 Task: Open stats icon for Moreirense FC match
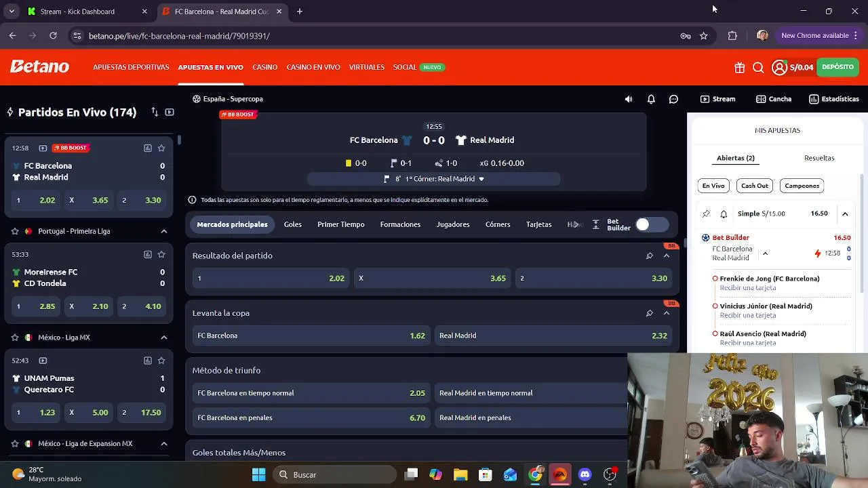(x=147, y=254)
